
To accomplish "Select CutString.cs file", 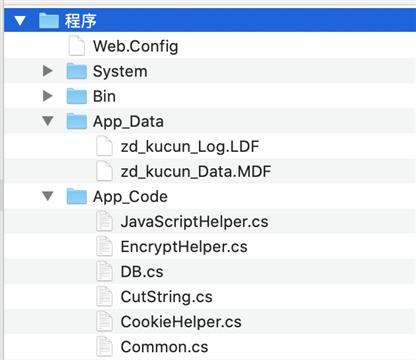I will [166, 297].
